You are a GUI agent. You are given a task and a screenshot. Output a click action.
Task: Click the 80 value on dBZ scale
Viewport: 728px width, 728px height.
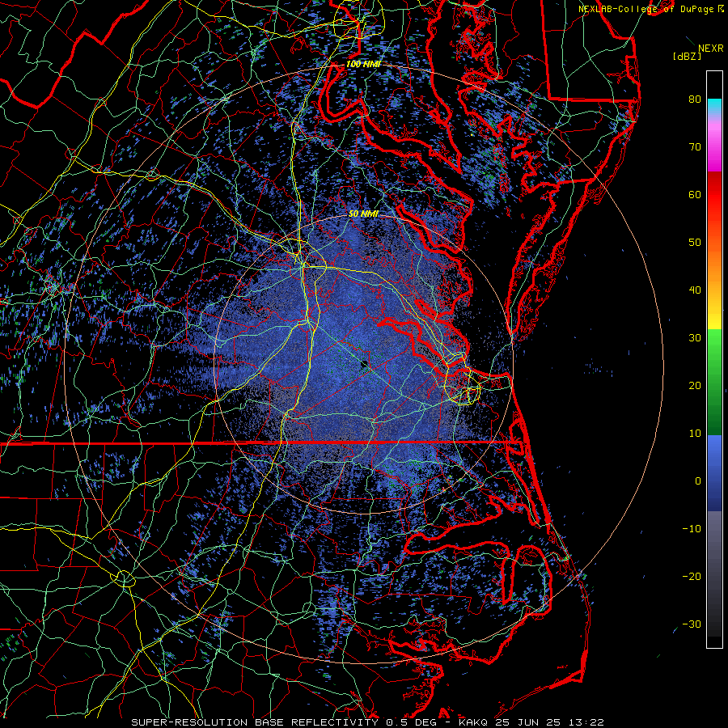[x=695, y=99]
